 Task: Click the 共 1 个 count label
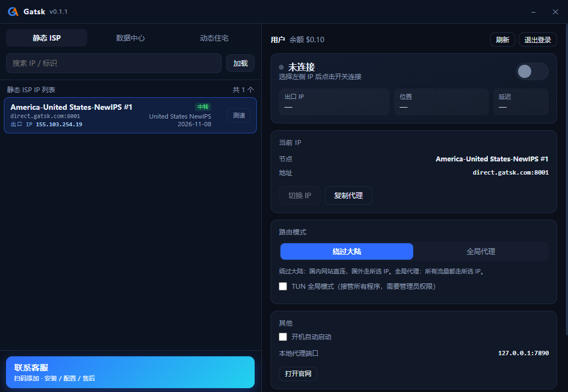243,89
